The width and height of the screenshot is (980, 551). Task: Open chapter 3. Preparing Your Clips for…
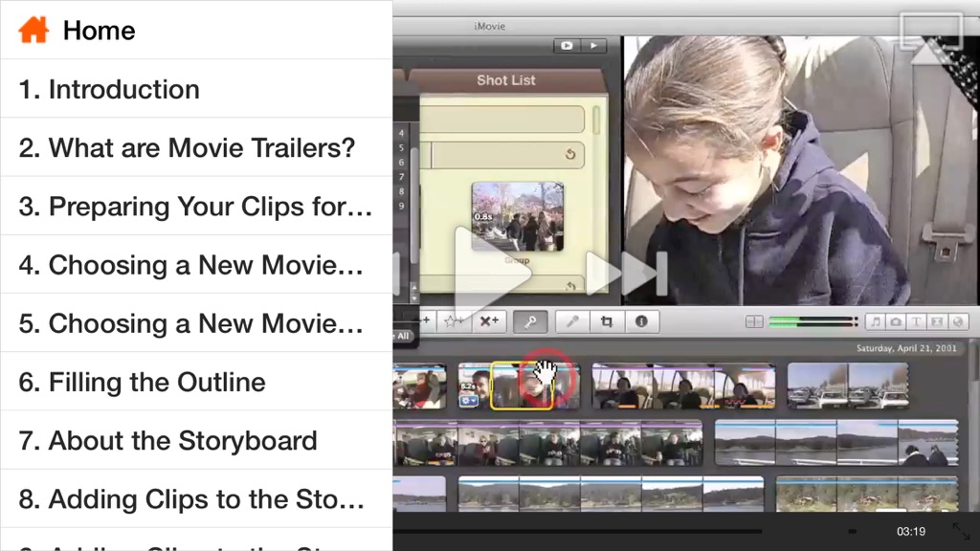click(196, 207)
